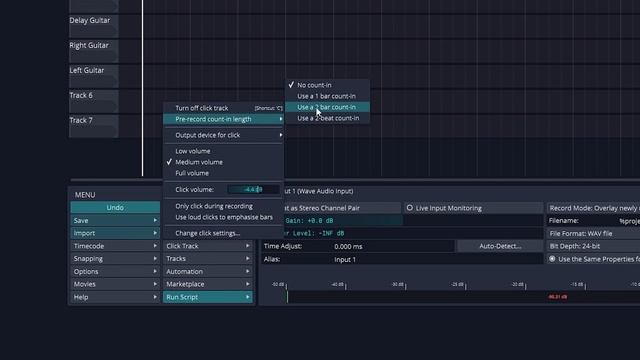Expand the Import menu
Viewport: 640px width, 360px height.
(x=115, y=233)
